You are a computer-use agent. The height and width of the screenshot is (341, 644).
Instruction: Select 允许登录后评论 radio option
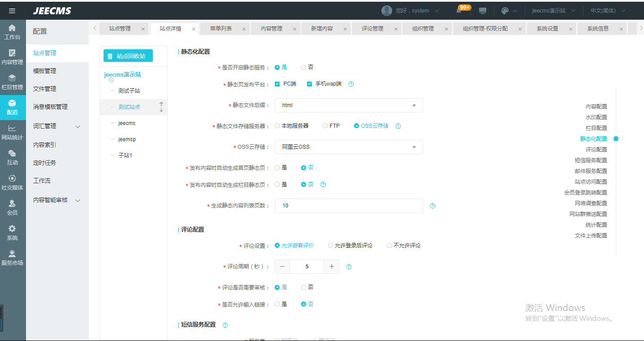coord(331,246)
